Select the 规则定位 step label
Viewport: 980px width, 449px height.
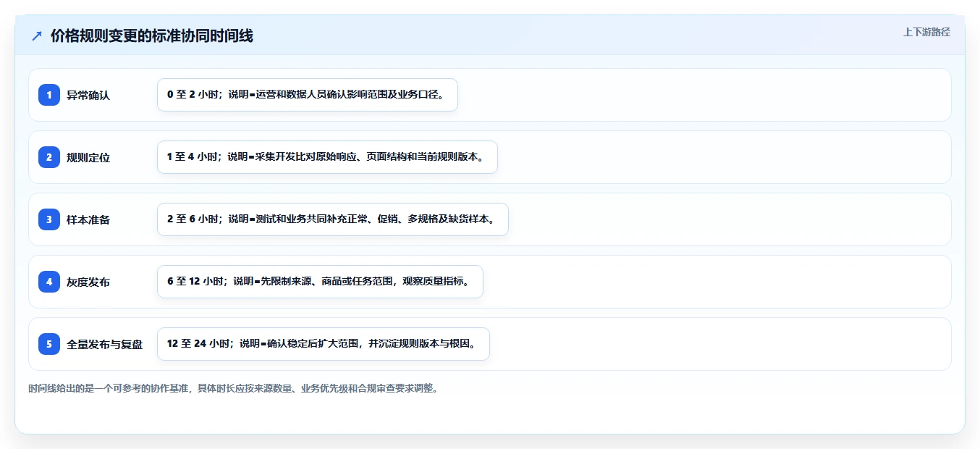[88, 157]
